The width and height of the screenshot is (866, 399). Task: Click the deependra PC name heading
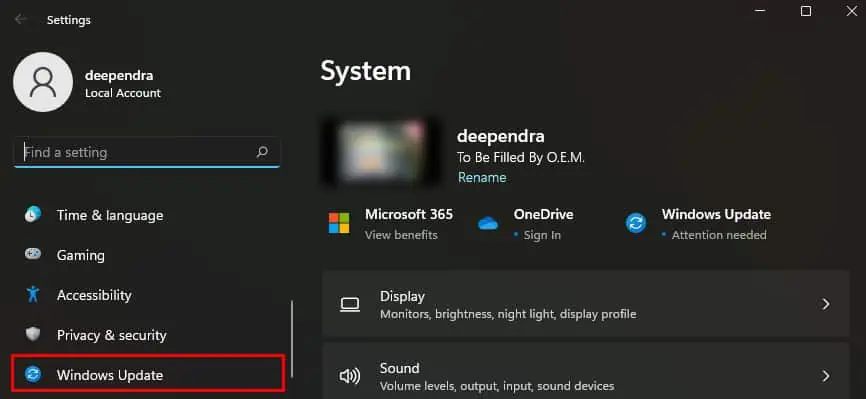pos(500,136)
